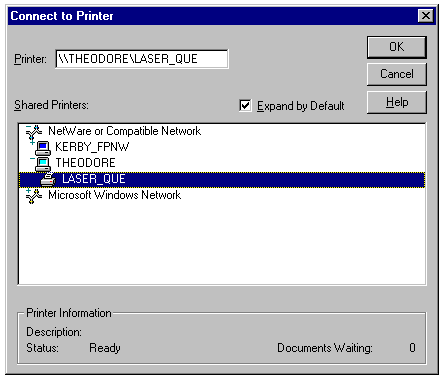Click the Cancel button
444x380 pixels.
click(x=397, y=74)
